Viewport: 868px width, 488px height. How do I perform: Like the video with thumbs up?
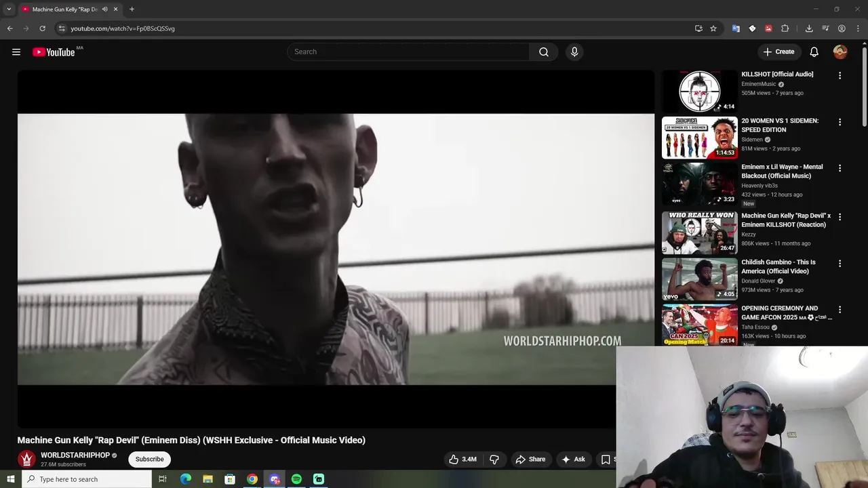click(x=462, y=460)
